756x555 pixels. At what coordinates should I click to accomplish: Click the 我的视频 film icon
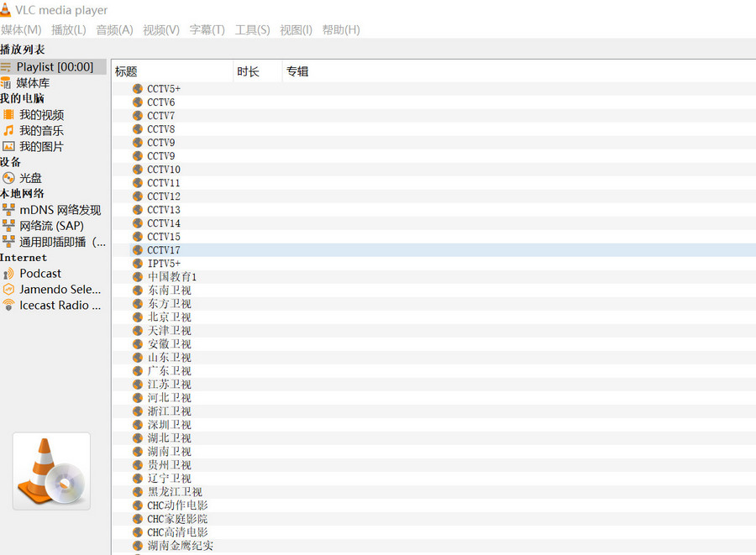(9, 114)
